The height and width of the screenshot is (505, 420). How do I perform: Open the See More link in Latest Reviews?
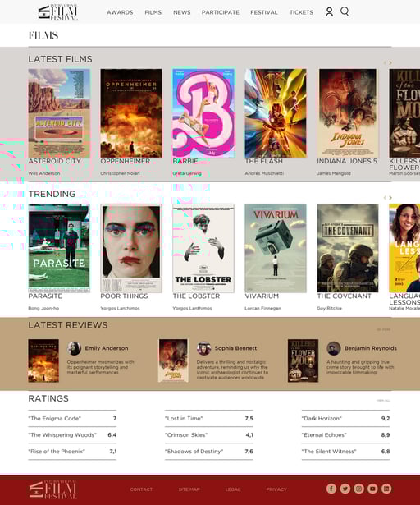click(x=384, y=329)
